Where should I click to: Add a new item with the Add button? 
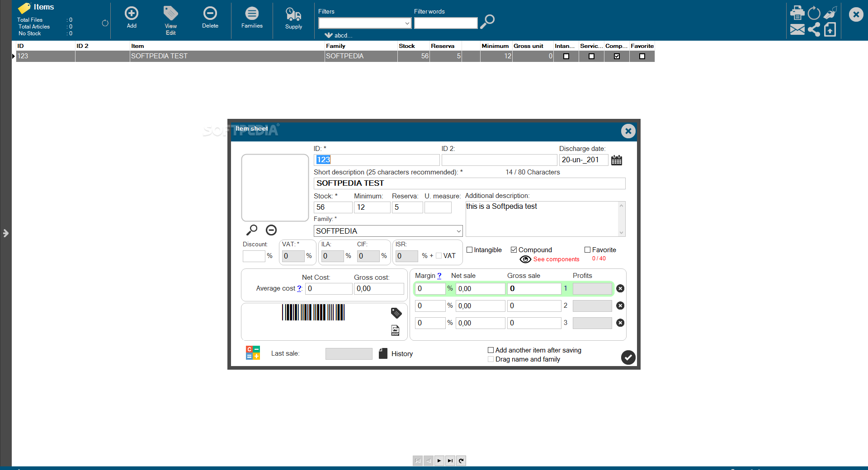click(x=132, y=17)
